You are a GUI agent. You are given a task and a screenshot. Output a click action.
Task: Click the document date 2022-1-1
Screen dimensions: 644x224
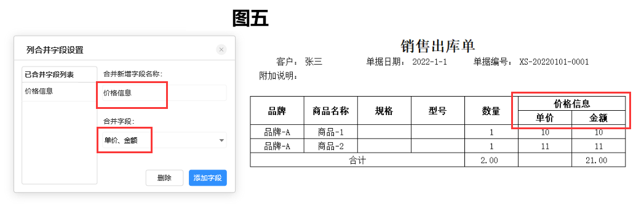coord(429,62)
